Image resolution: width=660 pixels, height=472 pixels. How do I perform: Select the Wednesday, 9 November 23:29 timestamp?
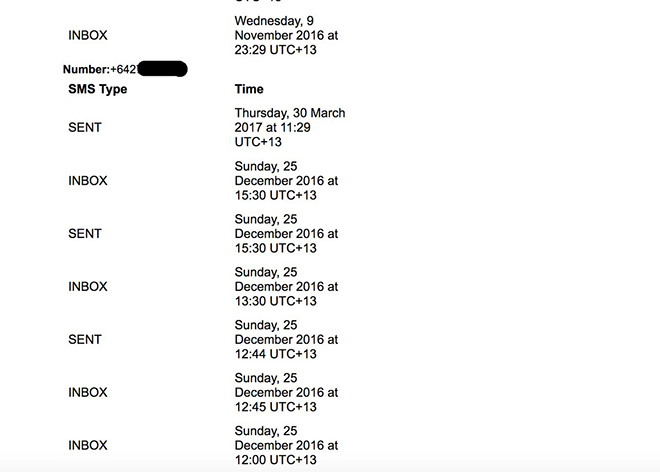286,35
